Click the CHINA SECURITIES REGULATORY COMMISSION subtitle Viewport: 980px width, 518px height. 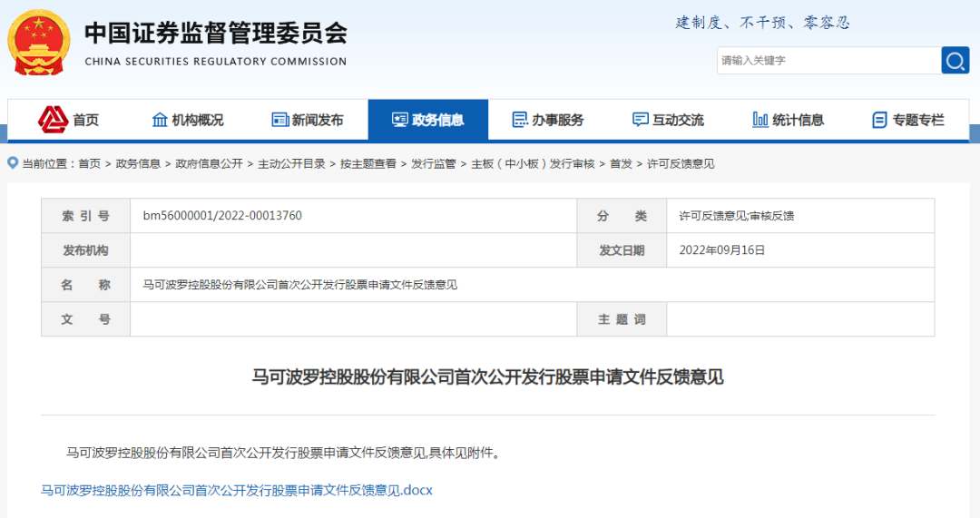[216, 62]
